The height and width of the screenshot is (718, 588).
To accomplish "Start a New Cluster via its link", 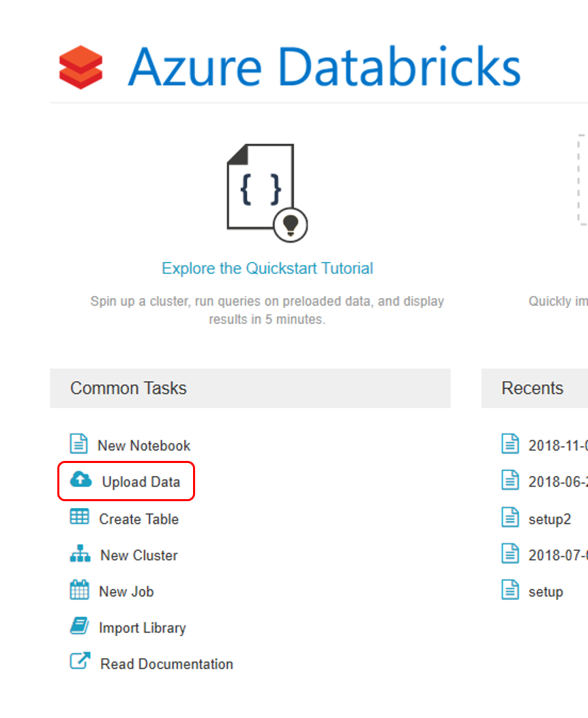I will [x=139, y=555].
